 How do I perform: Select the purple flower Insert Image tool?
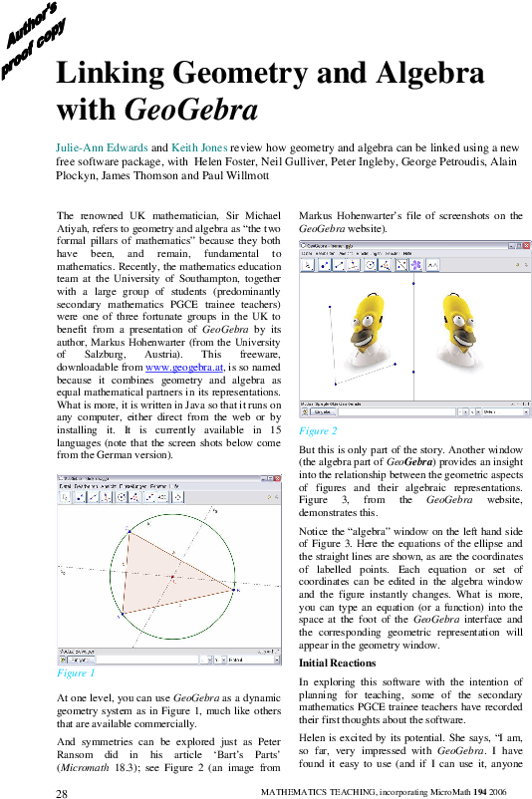pyautogui.click(x=416, y=265)
